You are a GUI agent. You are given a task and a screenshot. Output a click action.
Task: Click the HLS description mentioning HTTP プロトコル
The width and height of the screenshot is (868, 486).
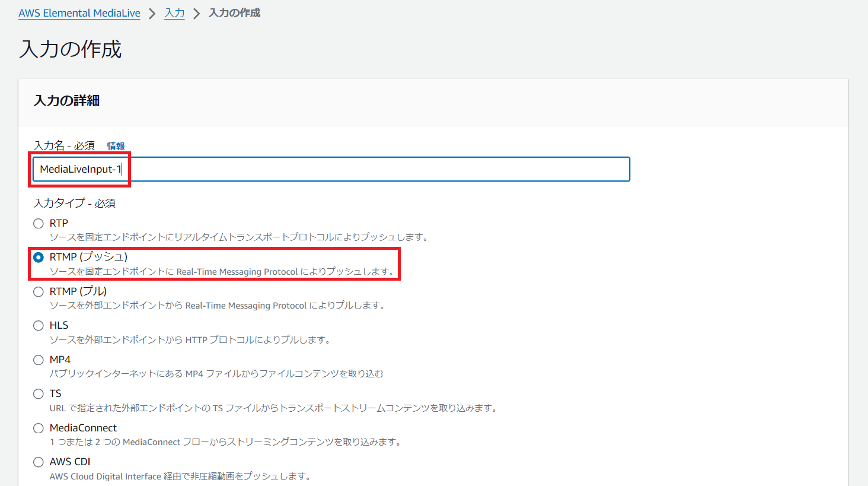(x=190, y=340)
